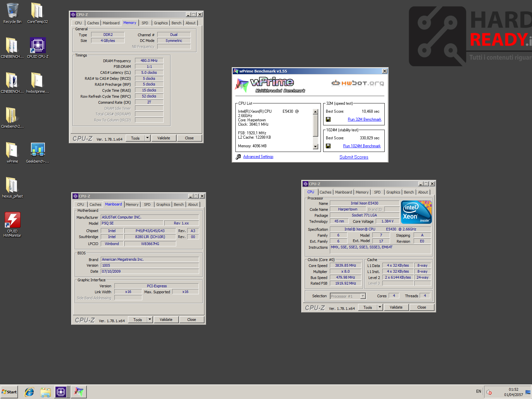The width and height of the screenshot is (532, 399).
Task: Switch to SPD tab in Memory window
Action: coord(145,23)
